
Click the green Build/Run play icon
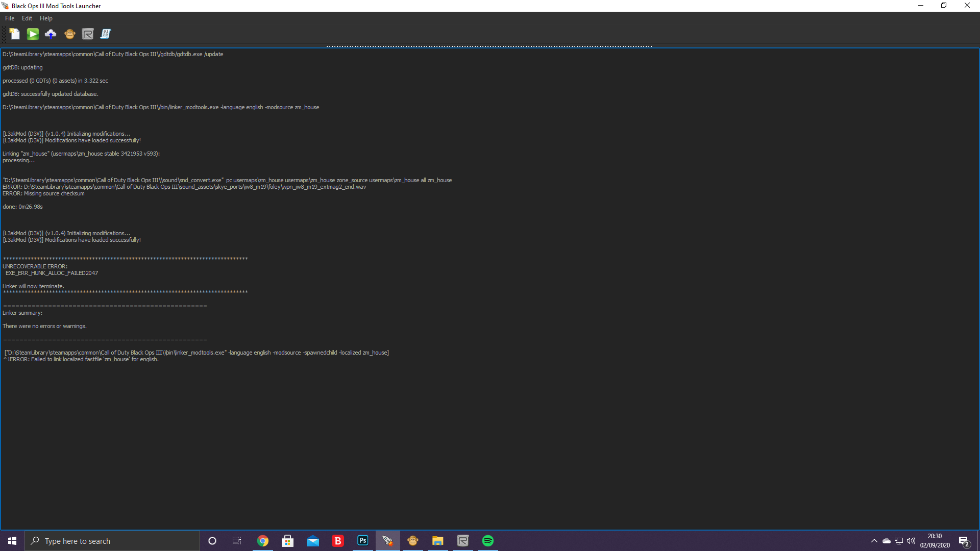point(33,34)
